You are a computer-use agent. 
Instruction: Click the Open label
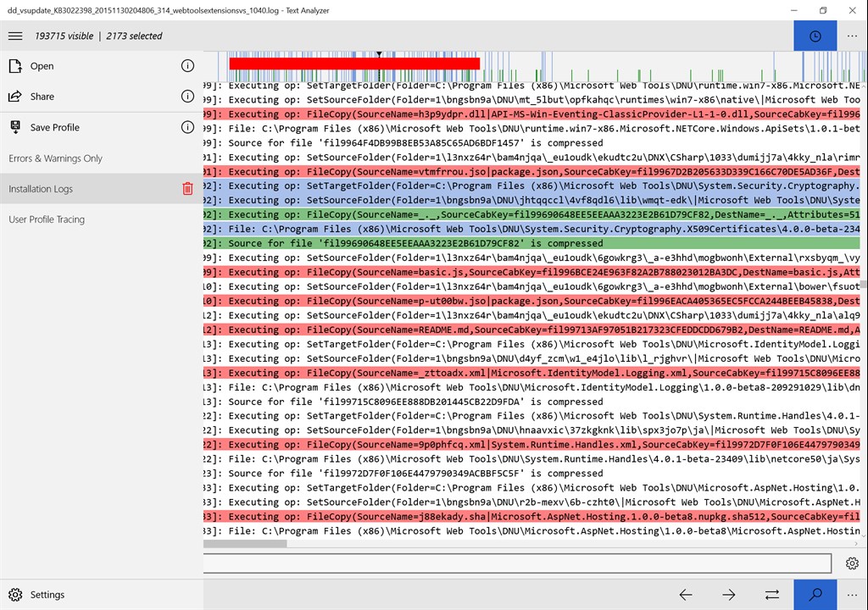42,66
